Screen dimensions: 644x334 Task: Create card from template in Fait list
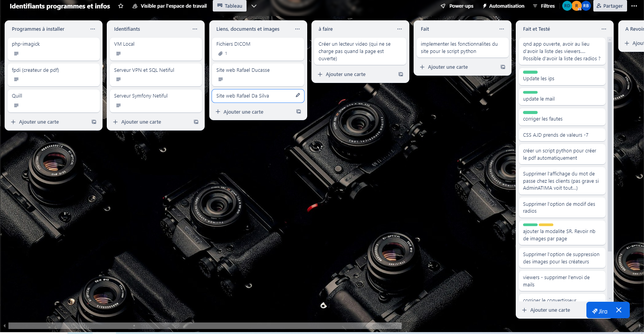pyautogui.click(x=503, y=67)
